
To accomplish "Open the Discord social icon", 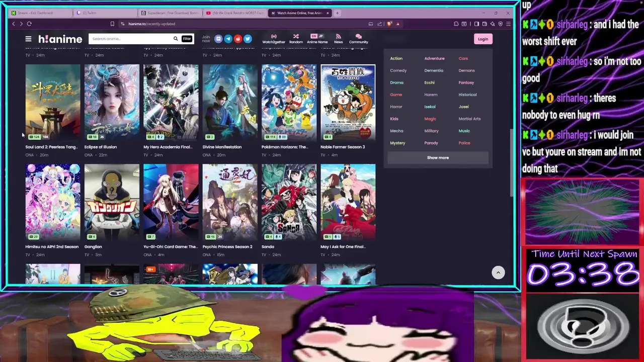I will click(218, 39).
